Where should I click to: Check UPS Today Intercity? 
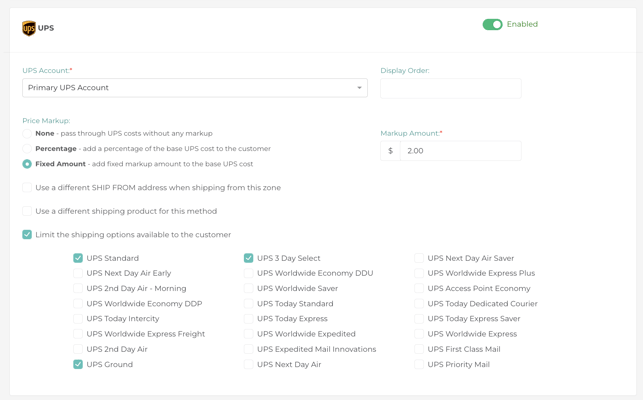click(x=78, y=319)
